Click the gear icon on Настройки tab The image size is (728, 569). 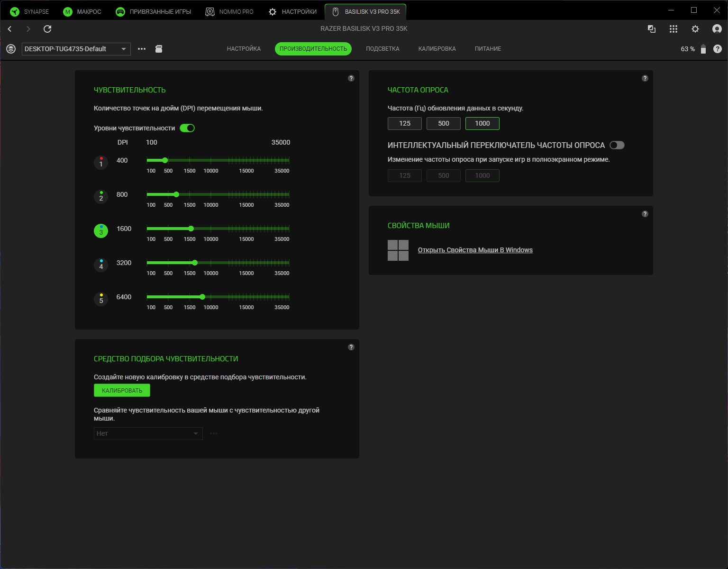(x=273, y=11)
